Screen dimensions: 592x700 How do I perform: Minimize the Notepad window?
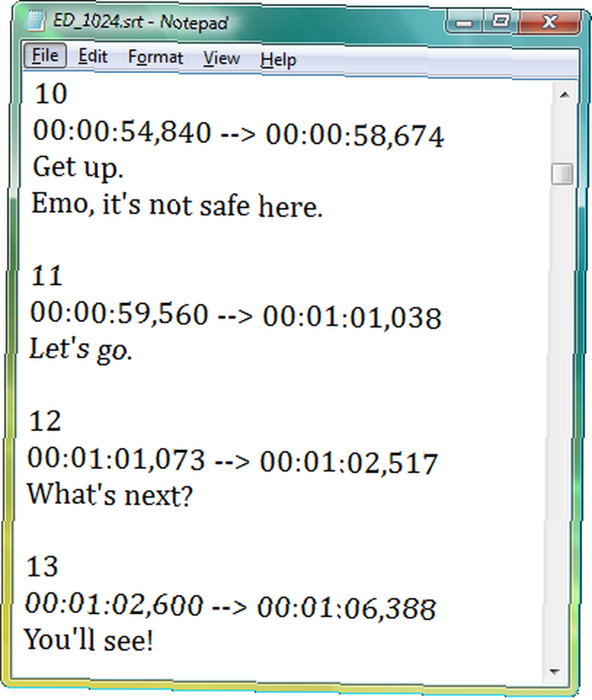[x=464, y=22]
